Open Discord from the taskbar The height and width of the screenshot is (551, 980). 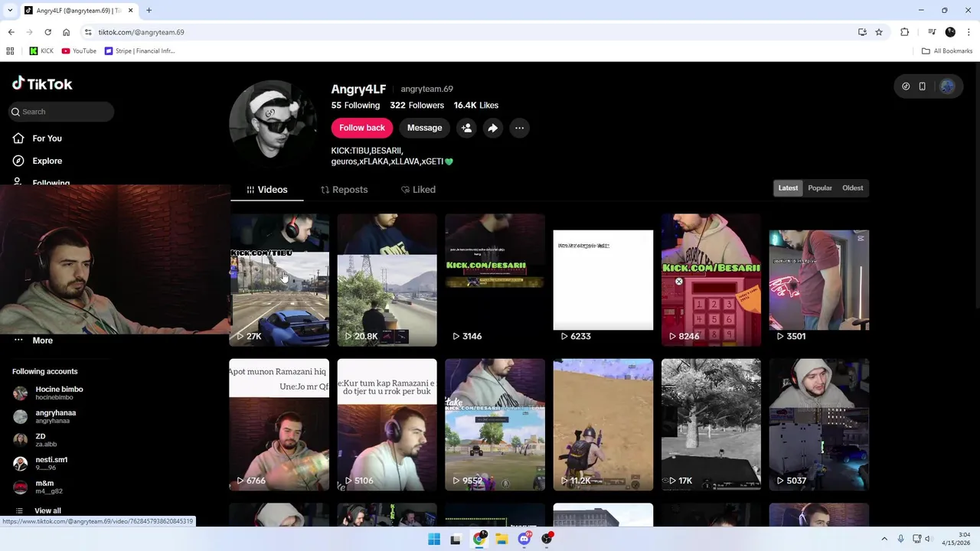pos(524,539)
